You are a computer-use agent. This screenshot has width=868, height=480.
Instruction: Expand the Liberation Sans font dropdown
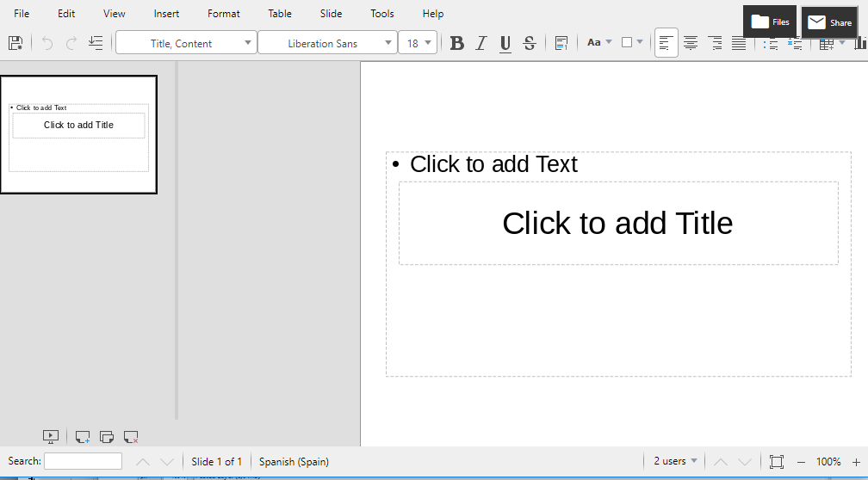(x=388, y=43)
